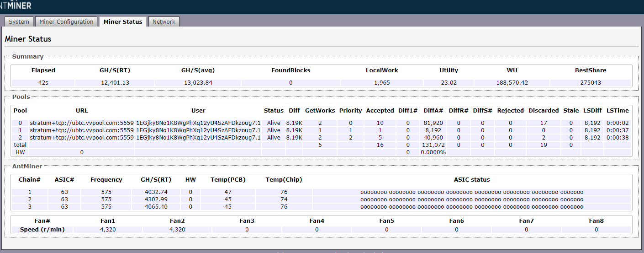Screen dimensions: 644x253
Task: Click the Elapsed value 42s
Action: pyautogui.click(x=43, y=83)
